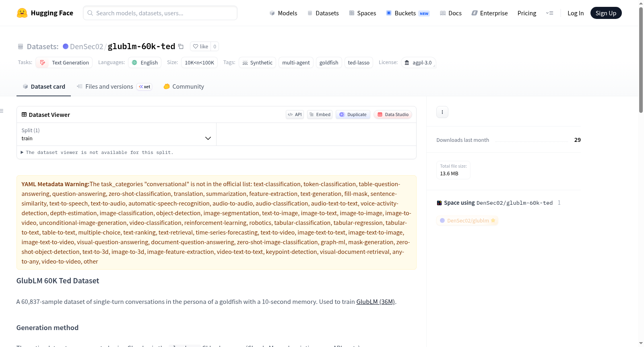The image size is (644, 347).
Task: Copy dataset name with the copy icon
Action: click(x=181, y=46)
